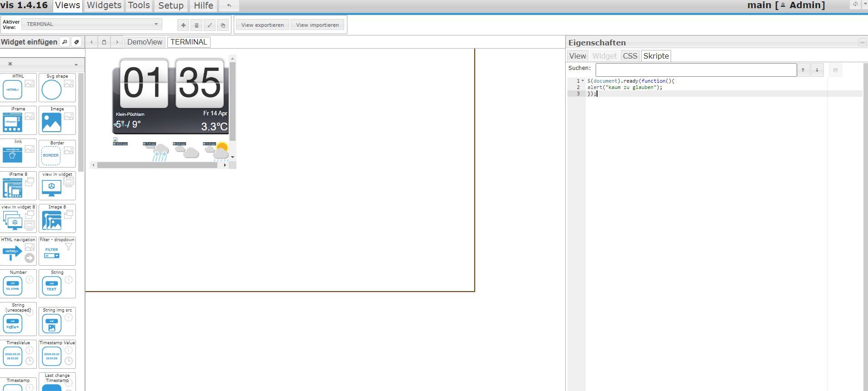Open the Skripte properties tab
The height and width of the screenshot is (391, 868).
coord(656,56)
